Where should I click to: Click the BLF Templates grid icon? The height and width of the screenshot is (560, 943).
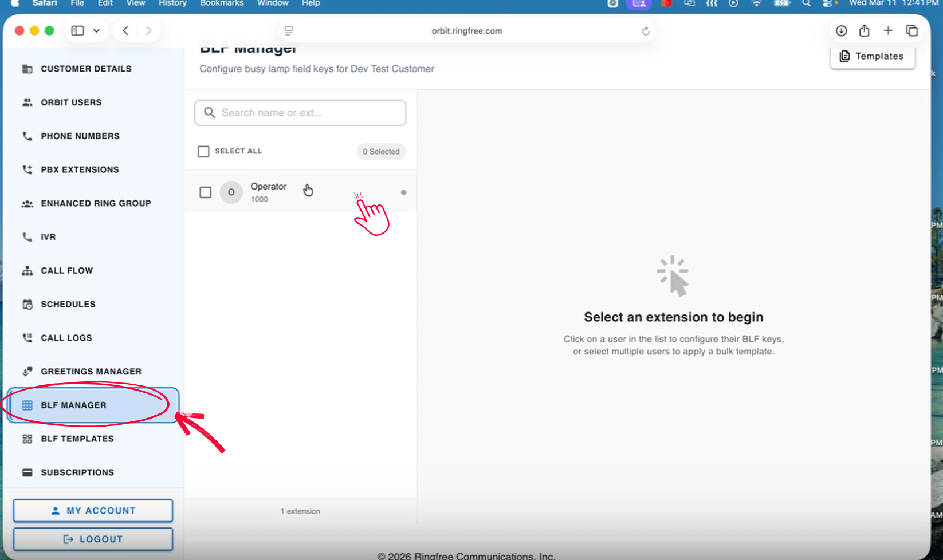pos(27,439)
